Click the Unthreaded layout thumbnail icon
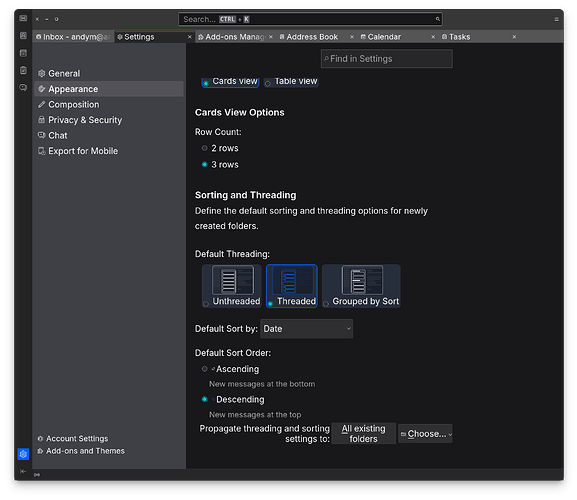 [x=233, y=280]
